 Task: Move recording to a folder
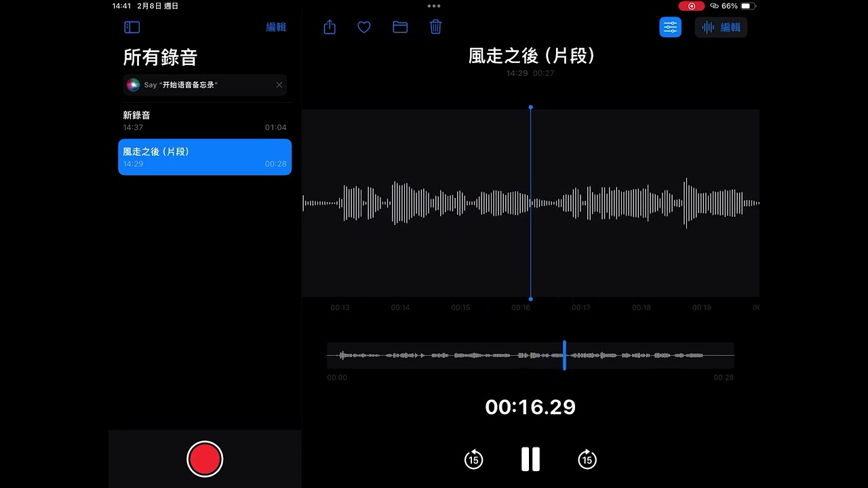[400, 27]
